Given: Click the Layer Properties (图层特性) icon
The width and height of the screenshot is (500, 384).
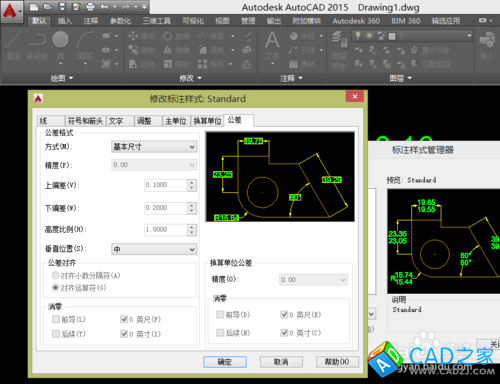Looking at the screenshot, I should (339, 39).
